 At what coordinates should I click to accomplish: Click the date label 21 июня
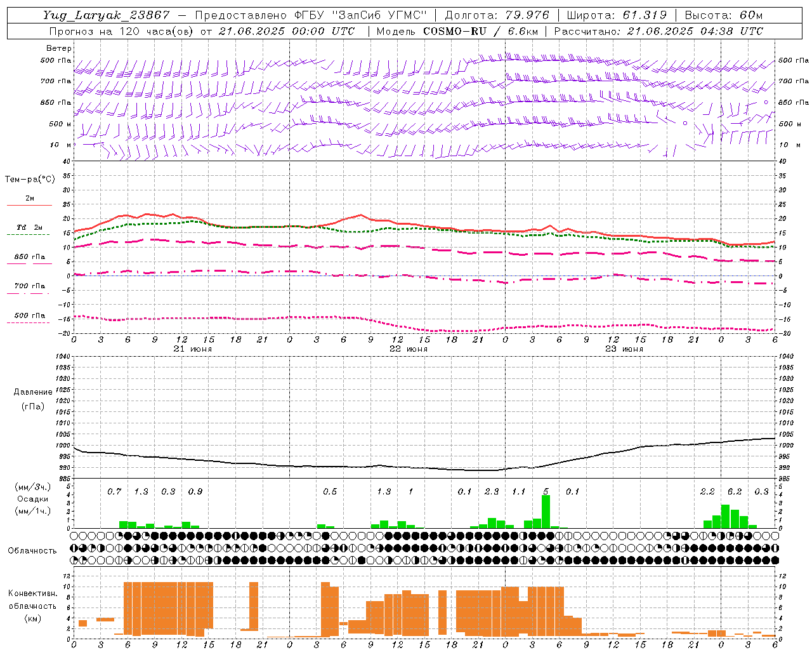193,349
